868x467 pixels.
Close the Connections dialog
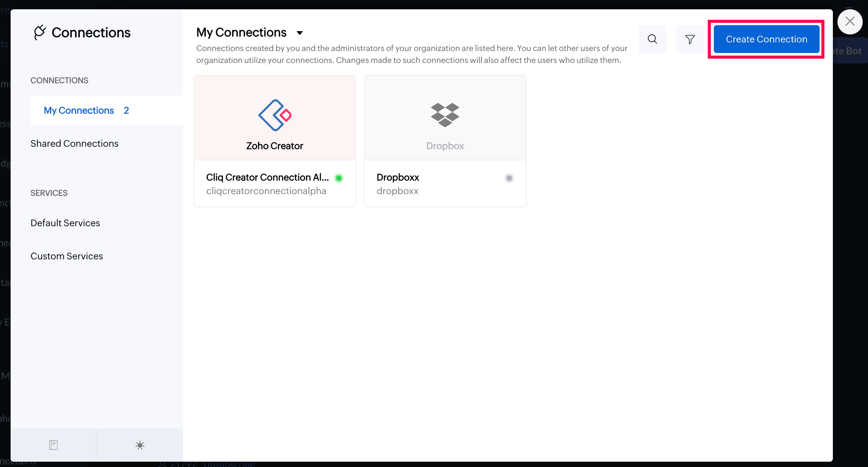point(850,22)
